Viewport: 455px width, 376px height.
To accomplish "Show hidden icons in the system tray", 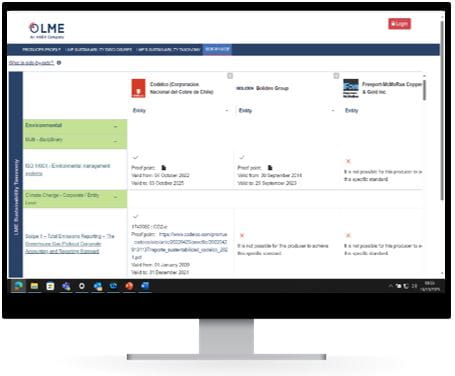I will point(390,286).
